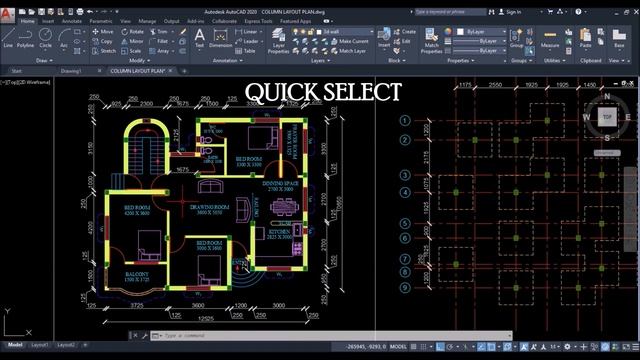Toggle annotation visibility in status bar

point(524,347)
